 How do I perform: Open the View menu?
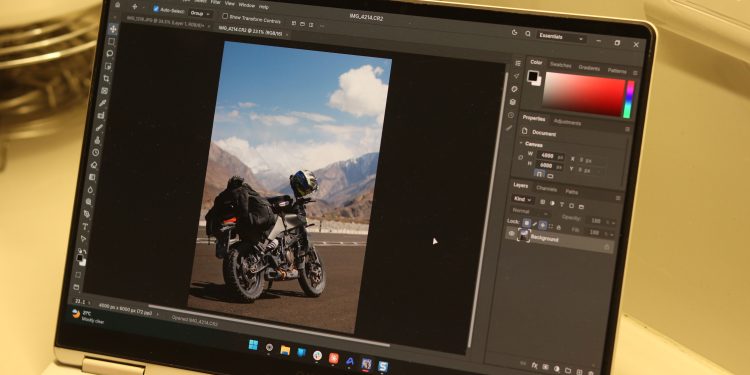pos(230,4)
